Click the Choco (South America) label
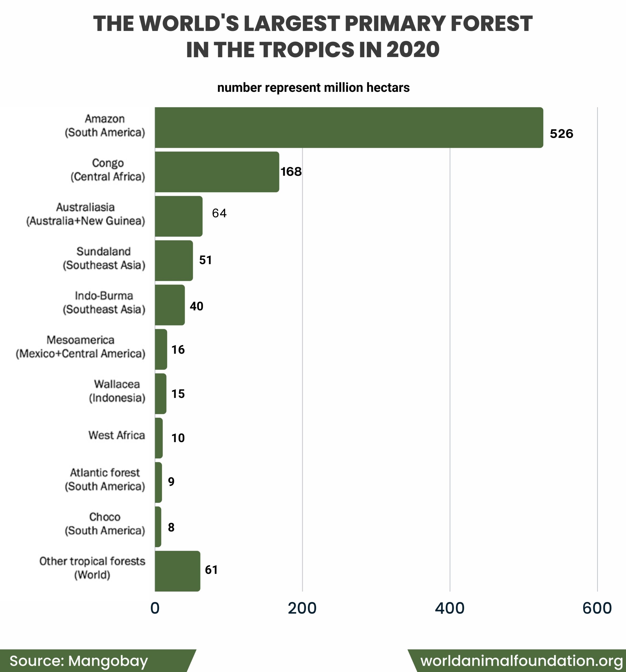This screenshot has height=672, width=626. click(105, 524)
